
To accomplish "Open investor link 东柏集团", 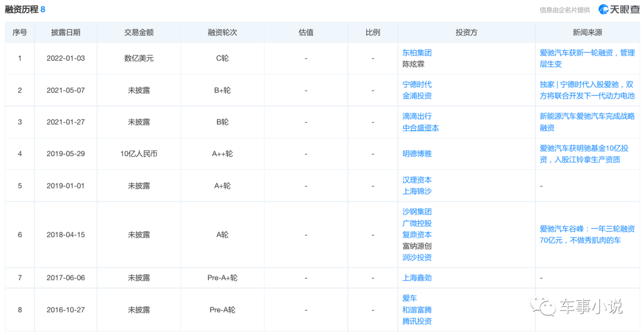I will pyautogui.click(x=417, y=52).
